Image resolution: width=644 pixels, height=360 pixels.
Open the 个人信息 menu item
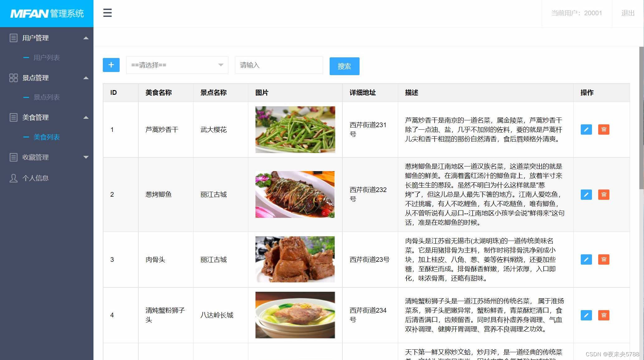tap(35, 178)
